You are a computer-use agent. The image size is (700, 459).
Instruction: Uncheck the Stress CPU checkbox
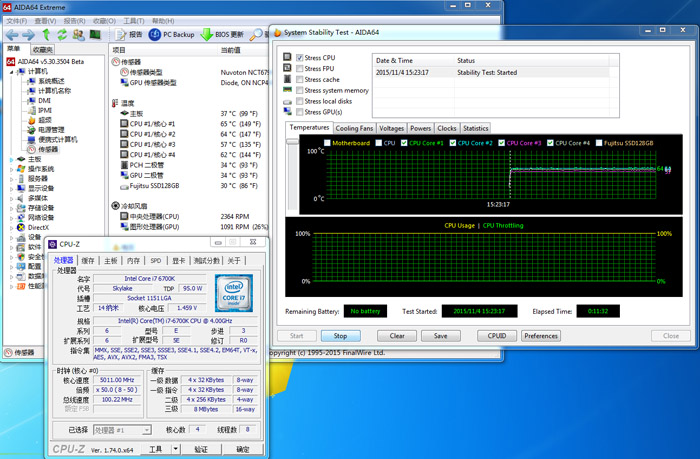pos(300,58)
